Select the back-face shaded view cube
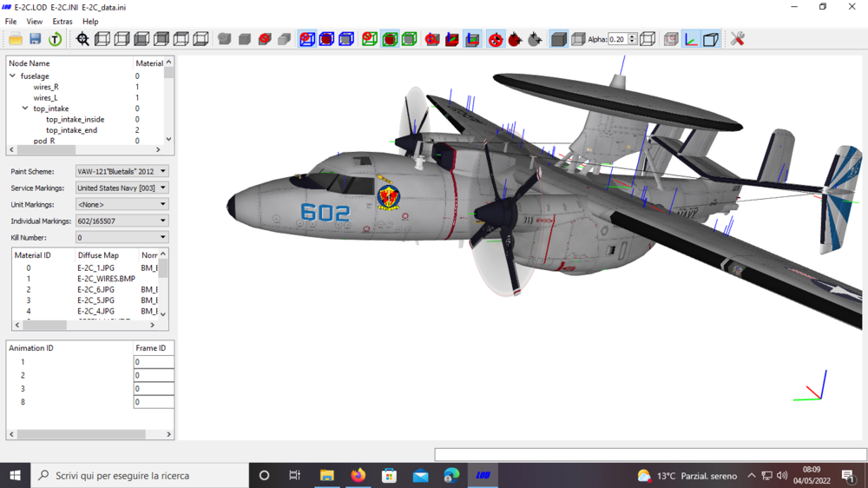Image resolution: width=868 pixels, height=488 pixels. (161, 39)
